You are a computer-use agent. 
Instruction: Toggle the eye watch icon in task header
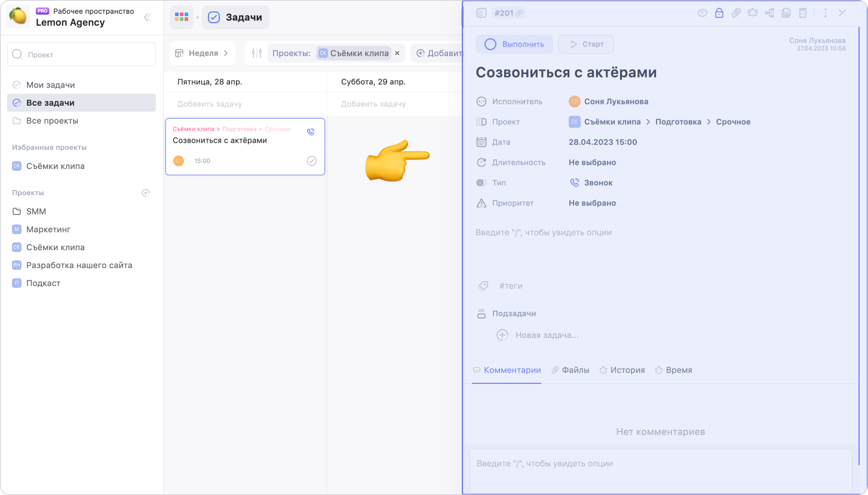(703, 13)
